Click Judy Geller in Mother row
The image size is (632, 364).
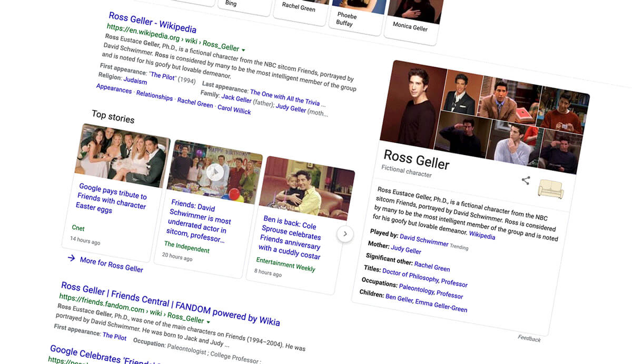[x=406, y=249]
